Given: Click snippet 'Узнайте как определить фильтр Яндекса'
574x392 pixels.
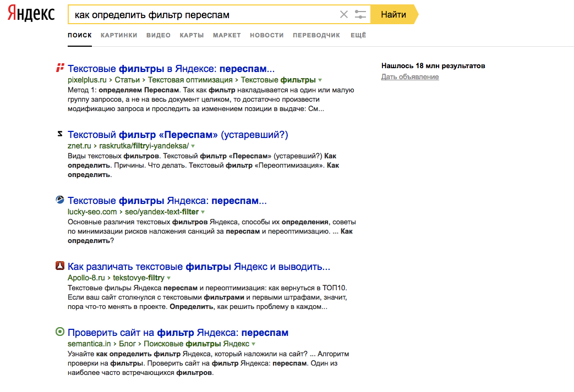Looking at the screenshot, I should [140, 354].
